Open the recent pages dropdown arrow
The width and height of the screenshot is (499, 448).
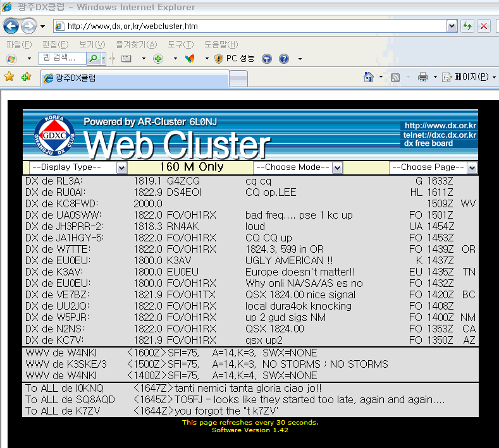(42, 27)
